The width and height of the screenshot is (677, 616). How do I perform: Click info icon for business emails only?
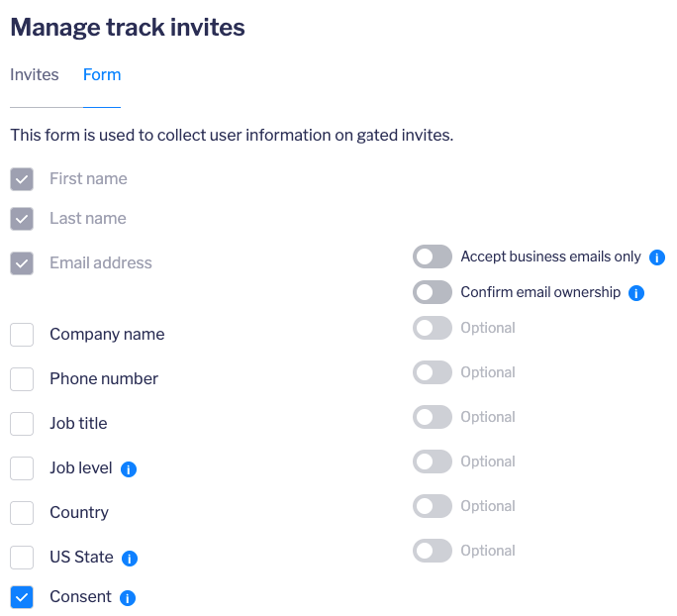coord(657,257)
